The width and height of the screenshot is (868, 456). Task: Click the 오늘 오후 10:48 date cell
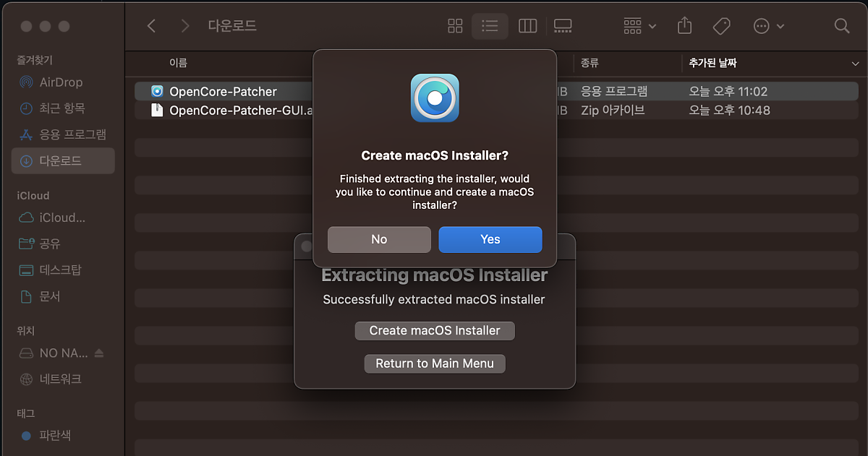tap(729, 111)
